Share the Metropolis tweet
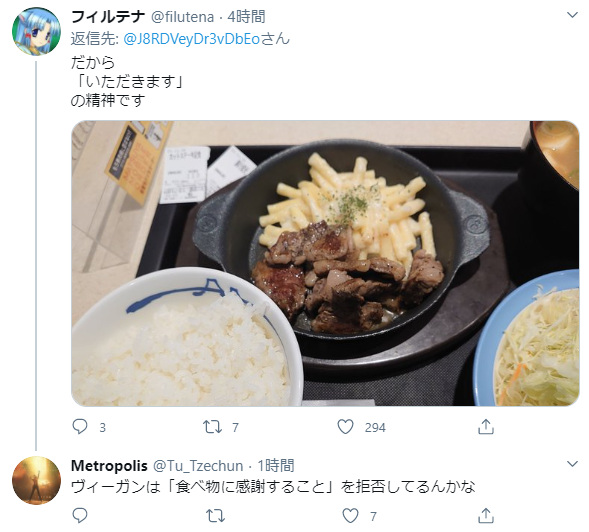The image size is (589, 532). tap(485, 515)
